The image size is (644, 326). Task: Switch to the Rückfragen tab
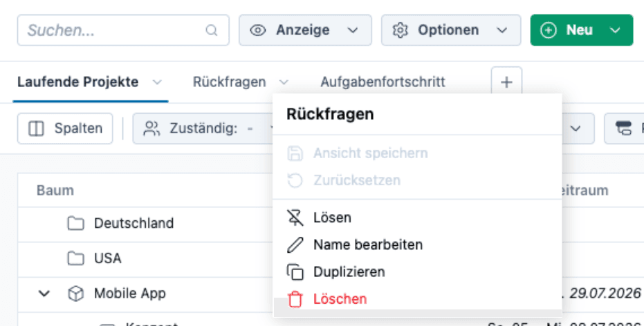[x=229, y=82]
